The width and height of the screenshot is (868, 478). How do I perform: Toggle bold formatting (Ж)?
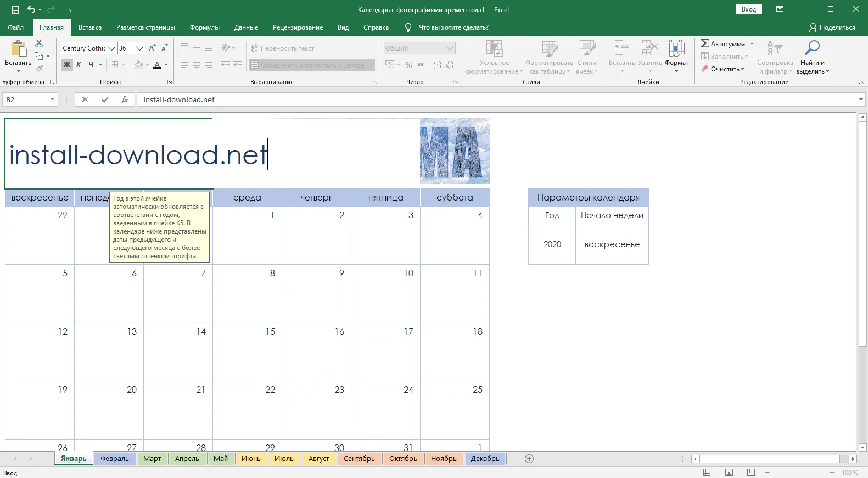67,65
